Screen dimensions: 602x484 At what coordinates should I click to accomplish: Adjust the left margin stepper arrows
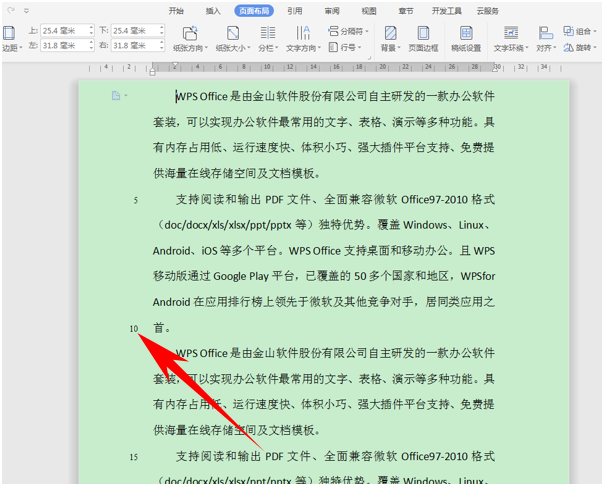[x=91, y=46]
